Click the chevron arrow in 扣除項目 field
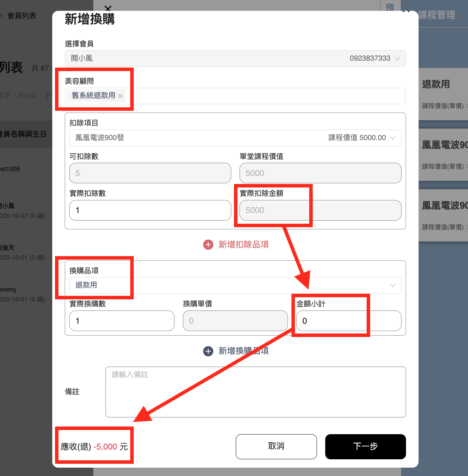468x476 pixels. coord(393,138)
